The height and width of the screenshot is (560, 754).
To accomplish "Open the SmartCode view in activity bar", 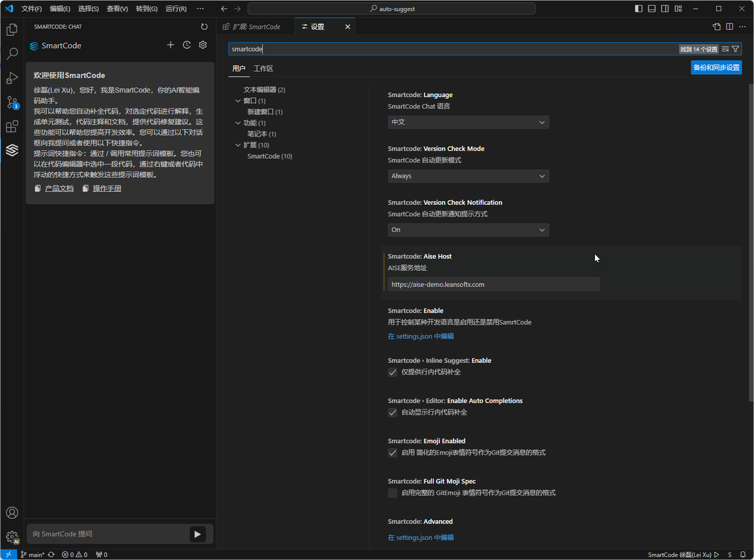I will (x=12, y=151).
